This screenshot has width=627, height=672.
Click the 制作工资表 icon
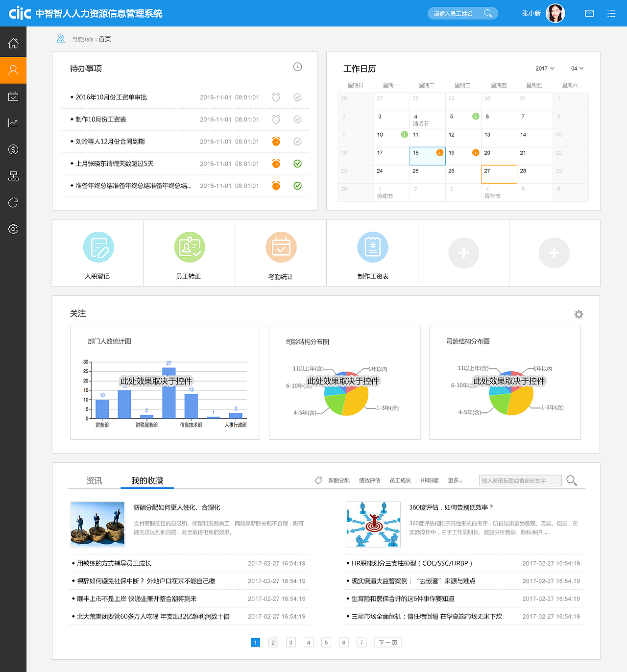tap(372, 247)
